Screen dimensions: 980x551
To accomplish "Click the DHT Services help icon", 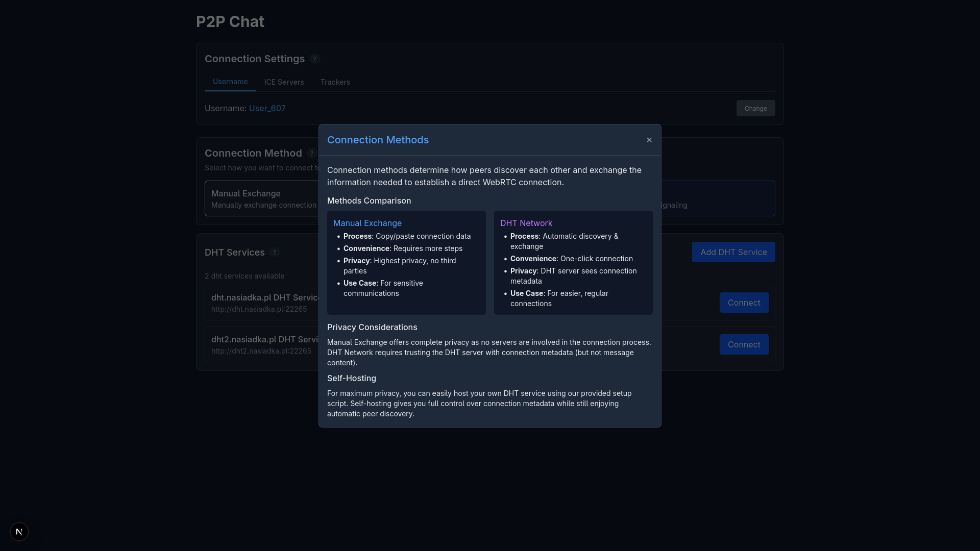I will (x=275, y=252).
